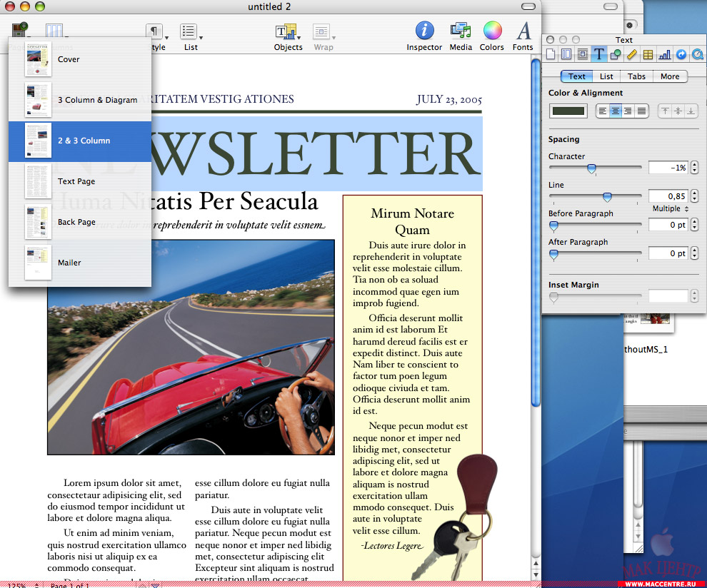Click the Character spacing slider
This screenshot has width=707, height=588.
(x=595, y=168)
